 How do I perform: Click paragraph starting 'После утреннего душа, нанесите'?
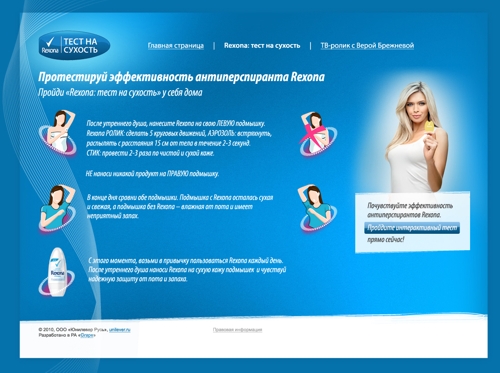[x=179, y=138]
